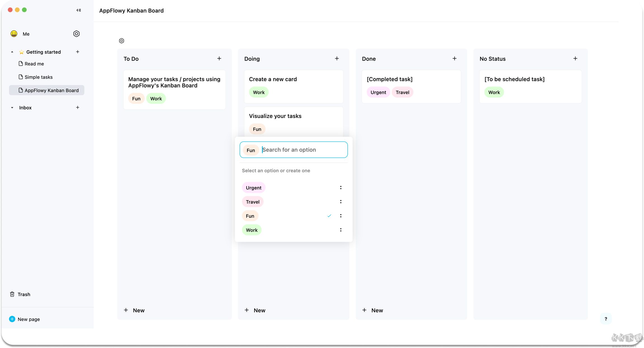
Task: Click New at bottom of To Do
Action: pyautogui.click(x=134, y=310)
